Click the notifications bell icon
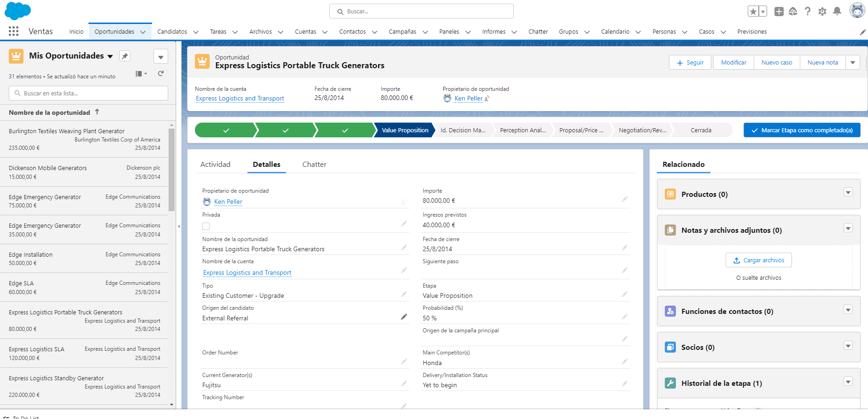 tap(837, 12)
